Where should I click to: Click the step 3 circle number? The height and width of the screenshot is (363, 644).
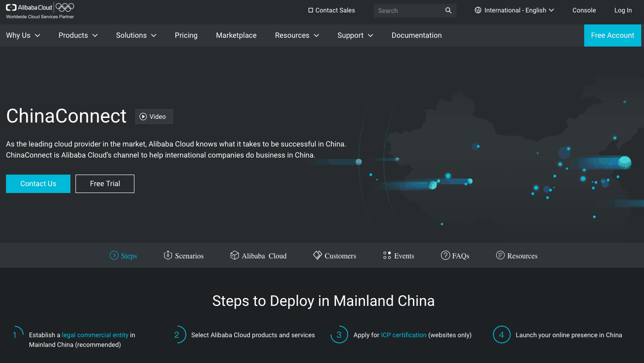pyautogui.click(x=339, y=335)
